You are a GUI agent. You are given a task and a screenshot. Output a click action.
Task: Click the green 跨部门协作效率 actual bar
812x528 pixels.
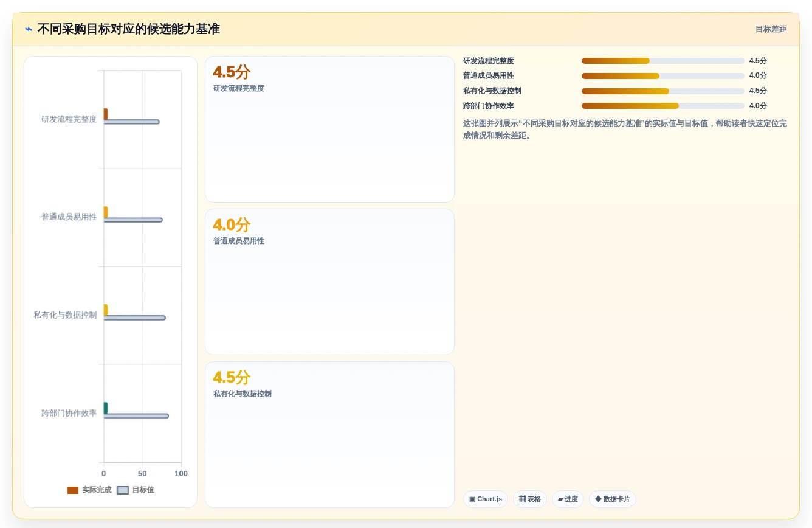point(106,408)
